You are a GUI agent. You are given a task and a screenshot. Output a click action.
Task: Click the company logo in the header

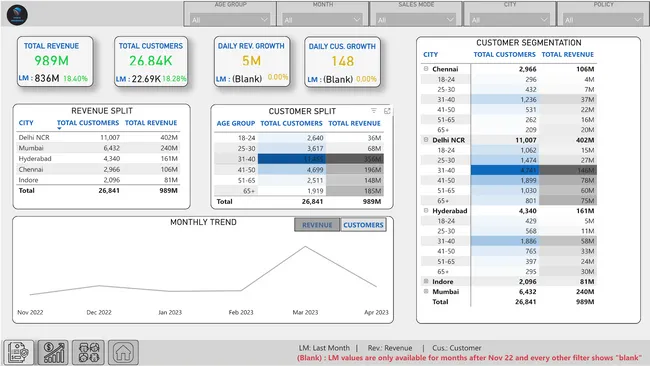click(x=17, y=15)
